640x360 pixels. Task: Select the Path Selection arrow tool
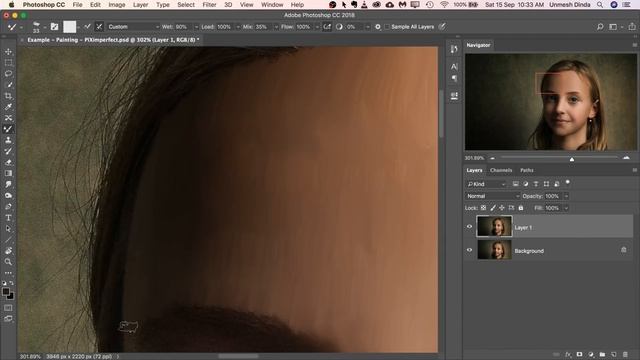click(8, 229)
